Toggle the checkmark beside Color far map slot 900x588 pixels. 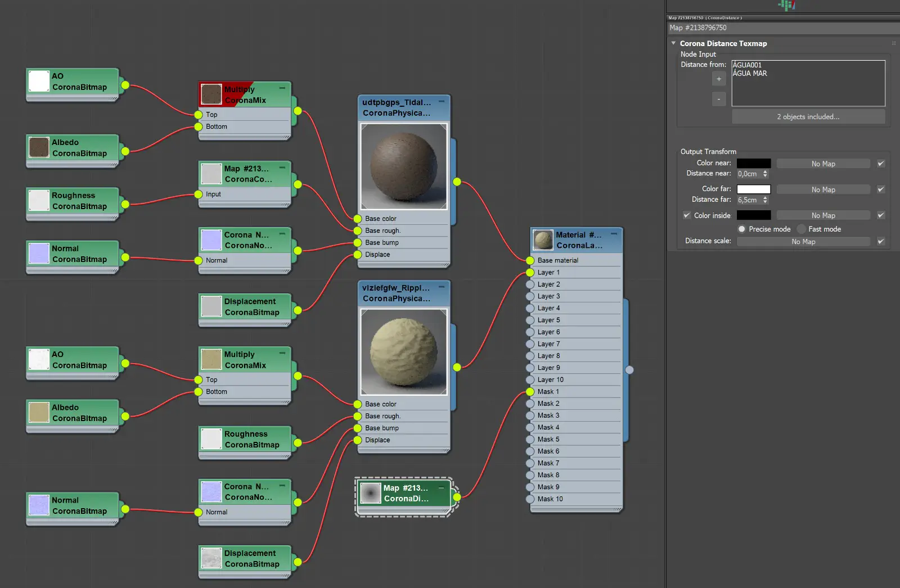click(880, 189)
